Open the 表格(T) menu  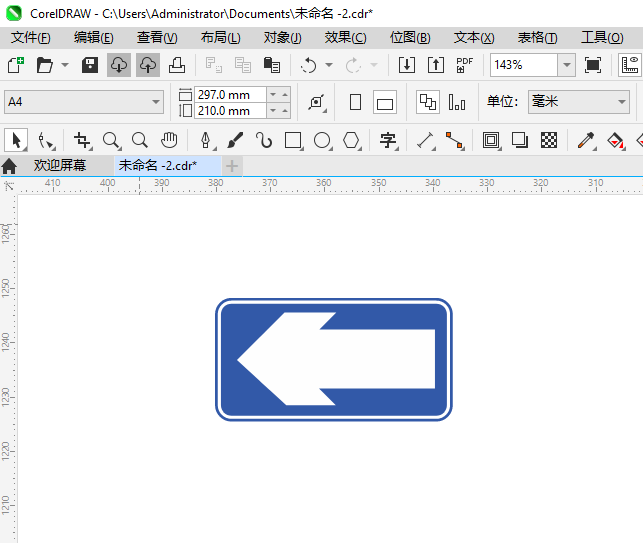[538, 38]
